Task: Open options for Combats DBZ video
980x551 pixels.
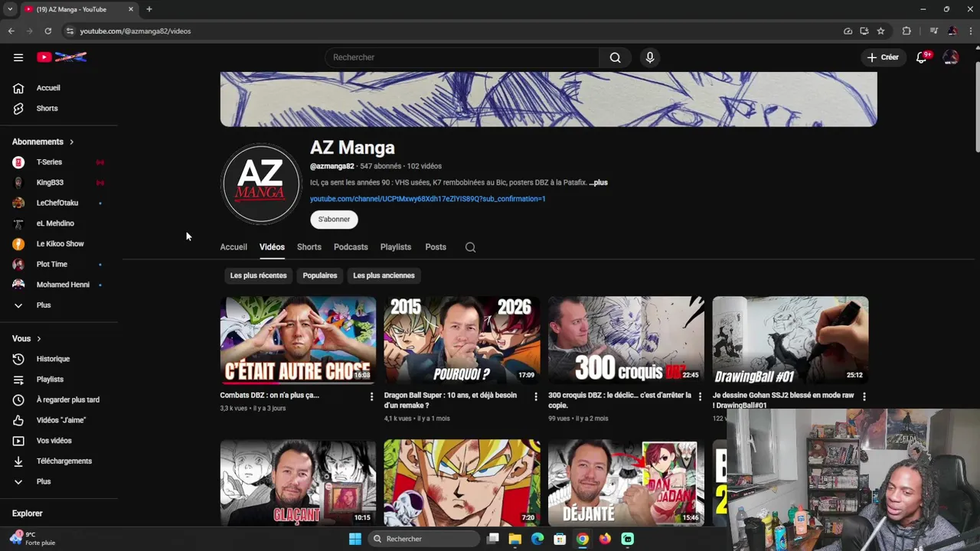Action: click(371, 396)
